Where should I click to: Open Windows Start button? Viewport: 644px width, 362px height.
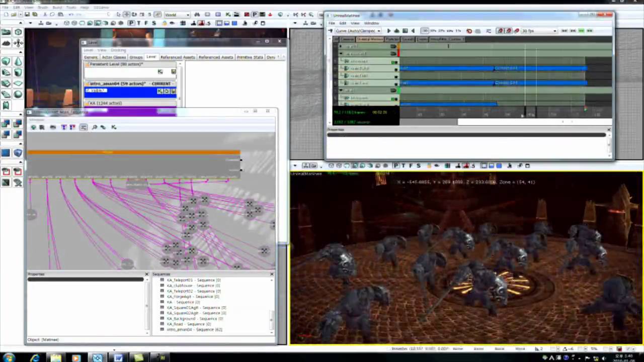[9, 358]
